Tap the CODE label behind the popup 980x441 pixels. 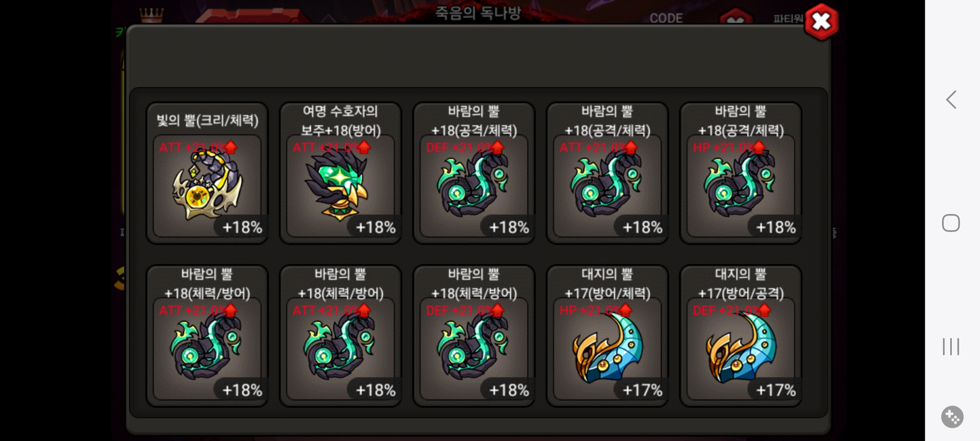pos(666,18)
